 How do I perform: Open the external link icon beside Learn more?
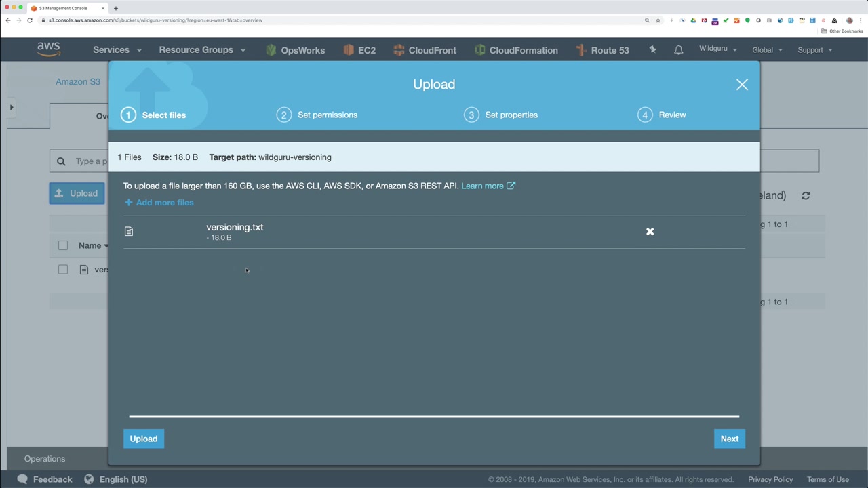click(511, 186)
